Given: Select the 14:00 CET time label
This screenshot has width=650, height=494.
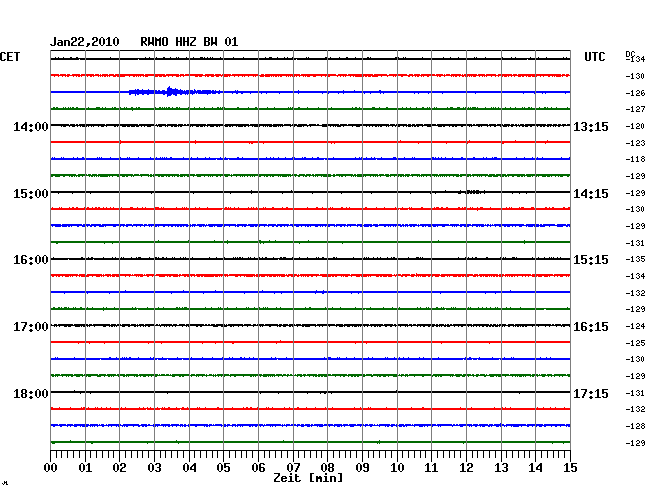Looking at the screenshot, I should coord(31,126).
